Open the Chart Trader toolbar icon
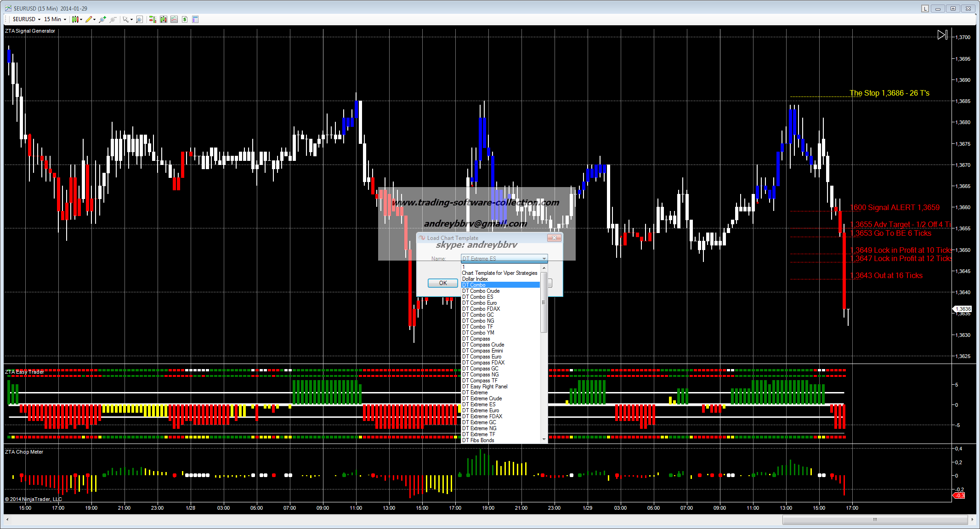980x529 pixels. pyautogui.click(x=153, y=19)
